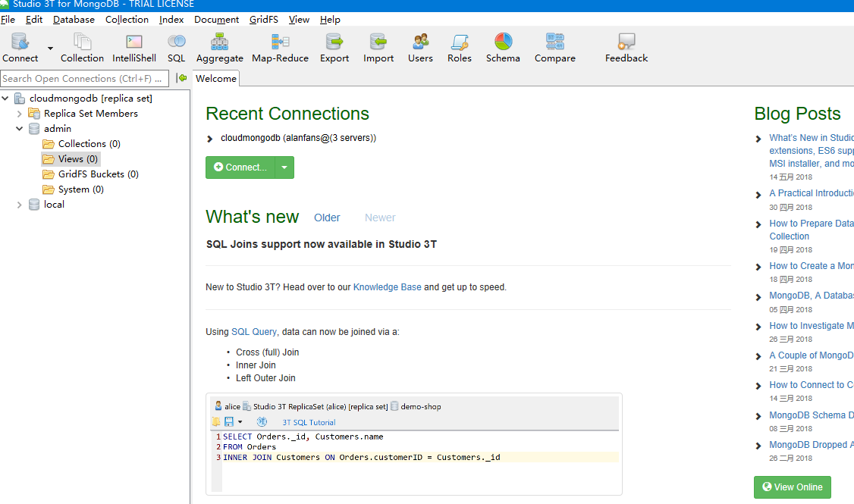Screen dimensions: 854x504
Task: Click the Export toolbar icon
Action: [334, 48]
